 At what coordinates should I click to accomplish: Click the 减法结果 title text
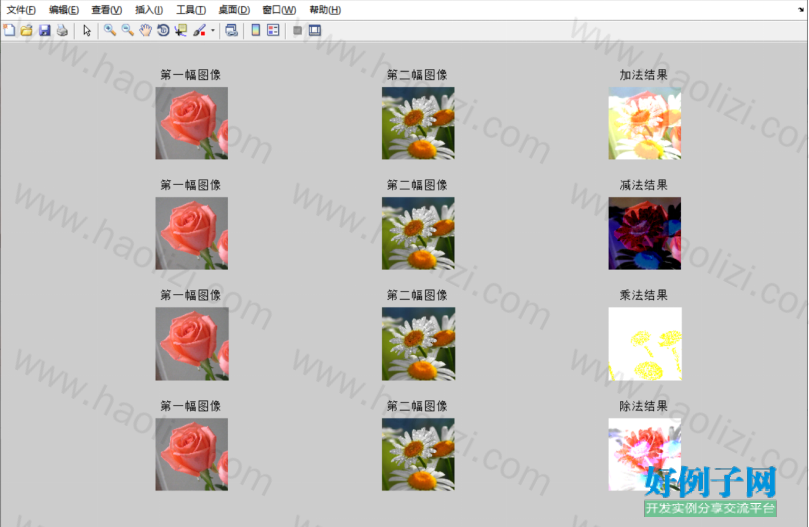pyautogui.click(x=643, y=185)
